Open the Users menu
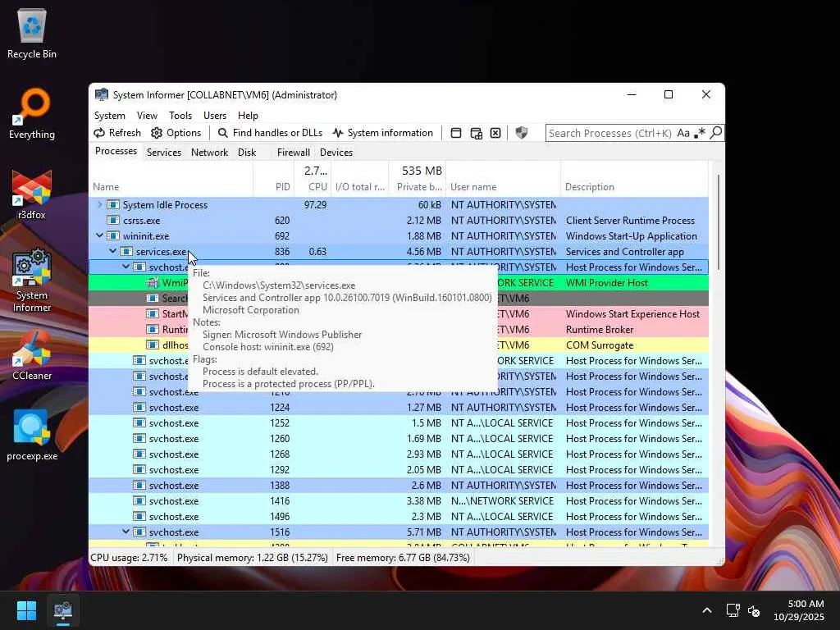Screen dimensions: 840x630 [215, 115]
